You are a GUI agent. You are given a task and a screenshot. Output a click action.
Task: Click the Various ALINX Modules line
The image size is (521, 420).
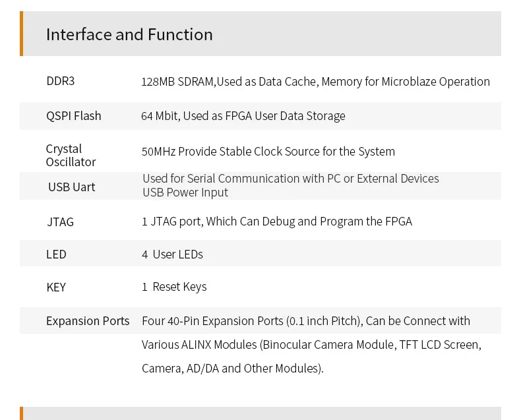click(x=311, y=345)
